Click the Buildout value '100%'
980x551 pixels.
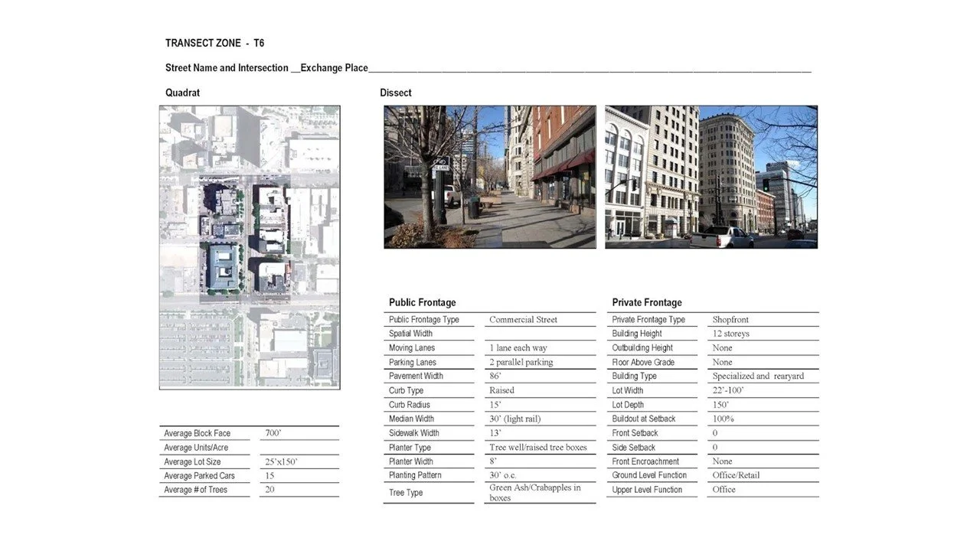(724, 419)
